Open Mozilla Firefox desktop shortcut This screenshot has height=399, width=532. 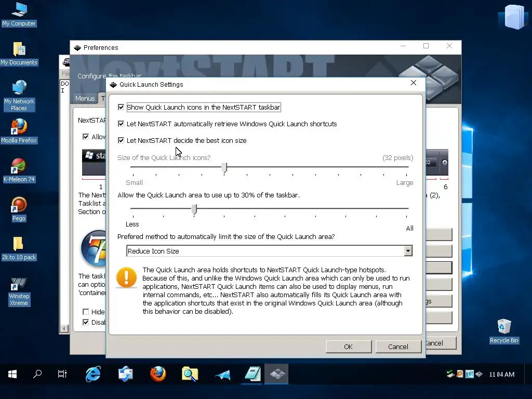pyautogui.click(x=19, y=131)
